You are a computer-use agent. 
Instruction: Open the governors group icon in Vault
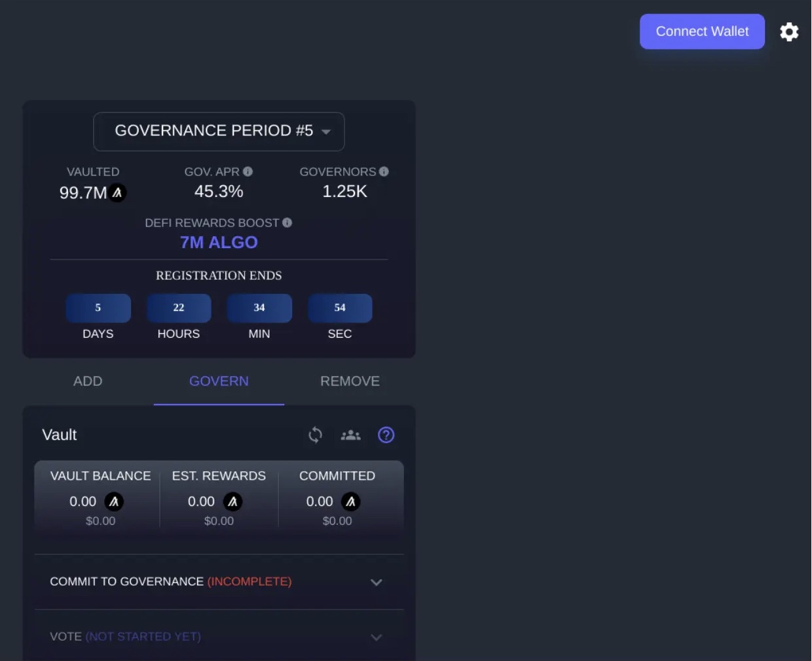(x=350, y=435)
